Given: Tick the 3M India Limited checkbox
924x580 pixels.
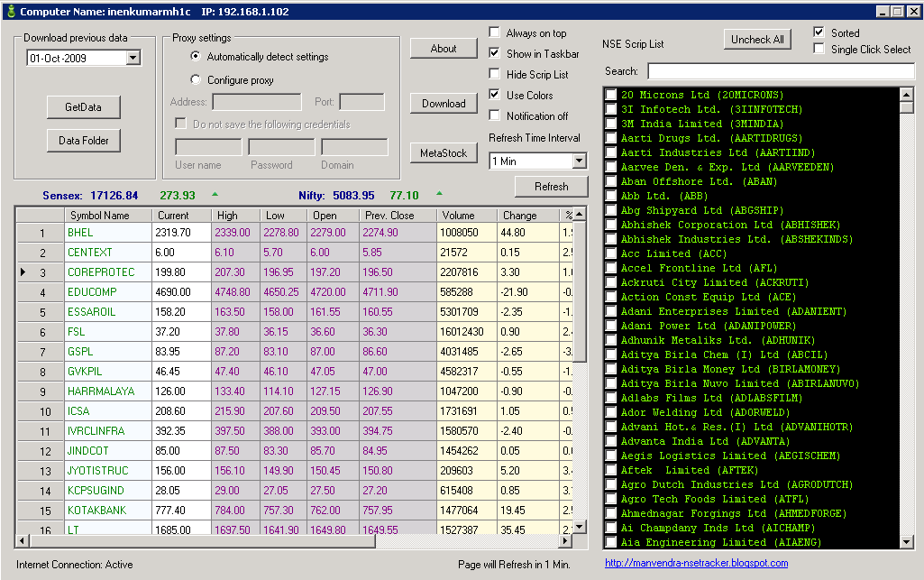Looking at the screenshot, I should click(611, 124).
